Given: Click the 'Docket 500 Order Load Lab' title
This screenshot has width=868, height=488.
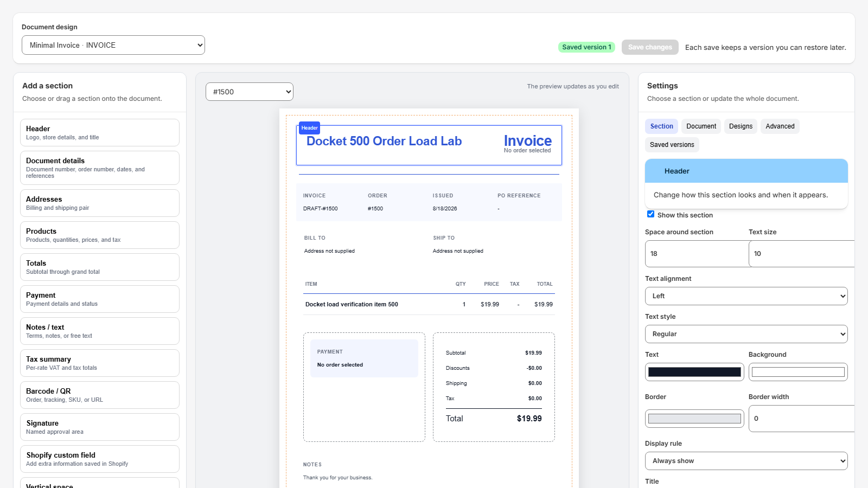Looking at the screenshot, I should coord(384,141).
